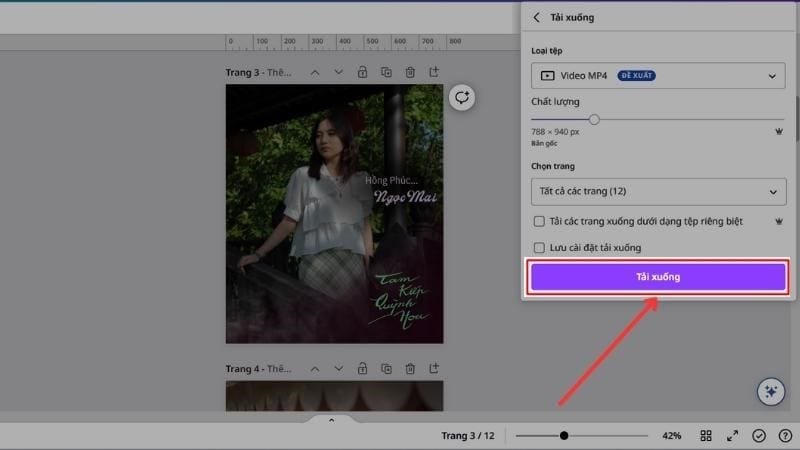
Task: Click the Chất lượng quality slider handle
Action: tap(594, 119)
